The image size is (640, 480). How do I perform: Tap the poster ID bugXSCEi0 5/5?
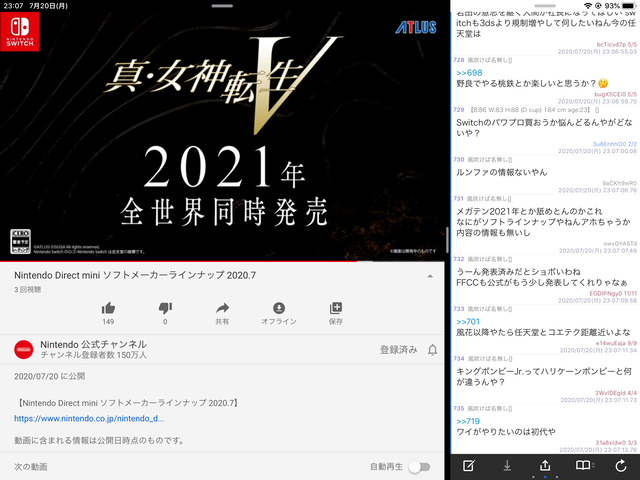615,94
